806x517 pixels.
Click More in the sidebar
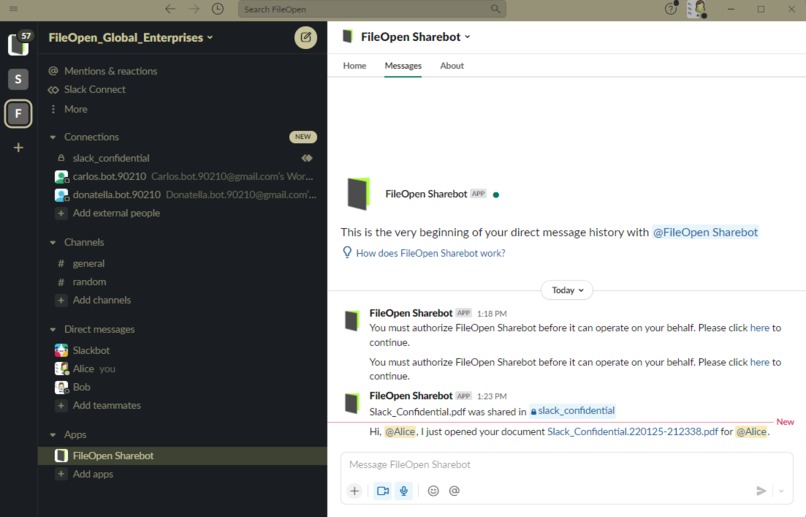coord(76,109)
